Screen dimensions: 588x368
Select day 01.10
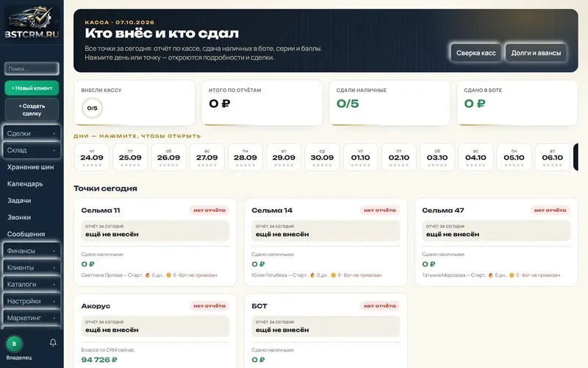(x=360, y=158)
